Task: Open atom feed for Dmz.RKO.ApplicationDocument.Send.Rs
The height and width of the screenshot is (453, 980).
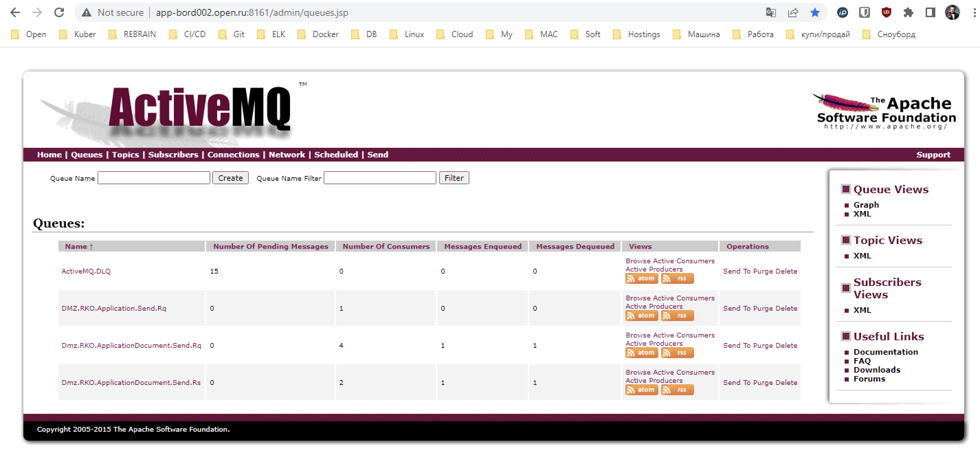Action: coord(642,389)
